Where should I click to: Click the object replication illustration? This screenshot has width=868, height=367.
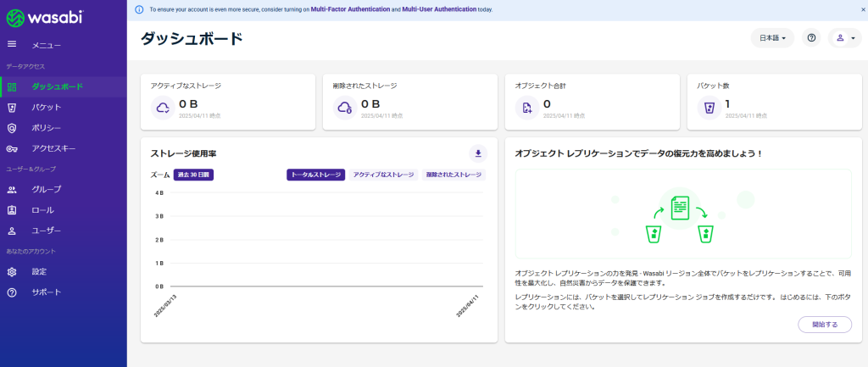point(683,214)
